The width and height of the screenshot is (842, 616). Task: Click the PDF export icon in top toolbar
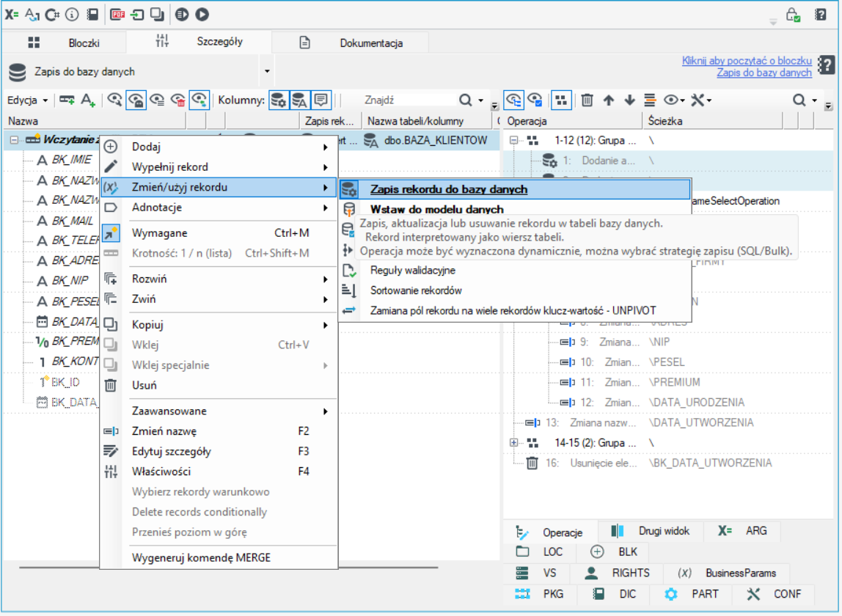[x=117, y=15]
